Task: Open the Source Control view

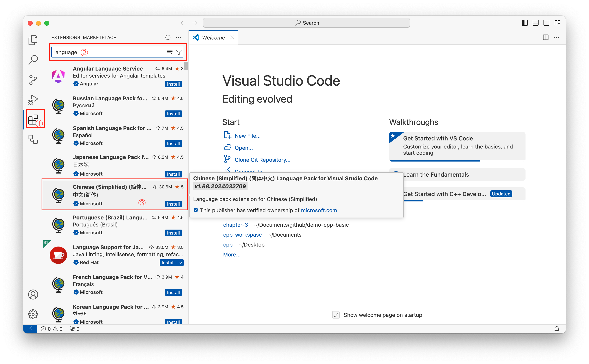Action: (x=33, y=80)
